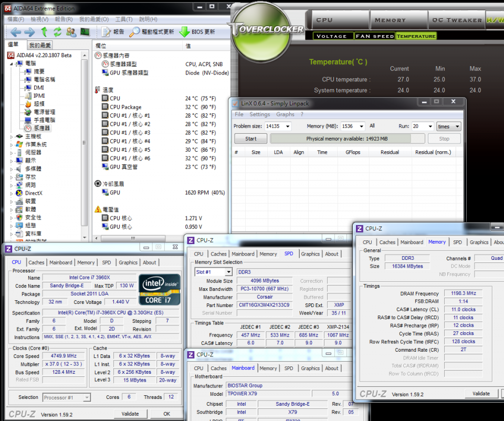
Task: Click the AIDA64 back arrow icon
Action: point(16,32)
